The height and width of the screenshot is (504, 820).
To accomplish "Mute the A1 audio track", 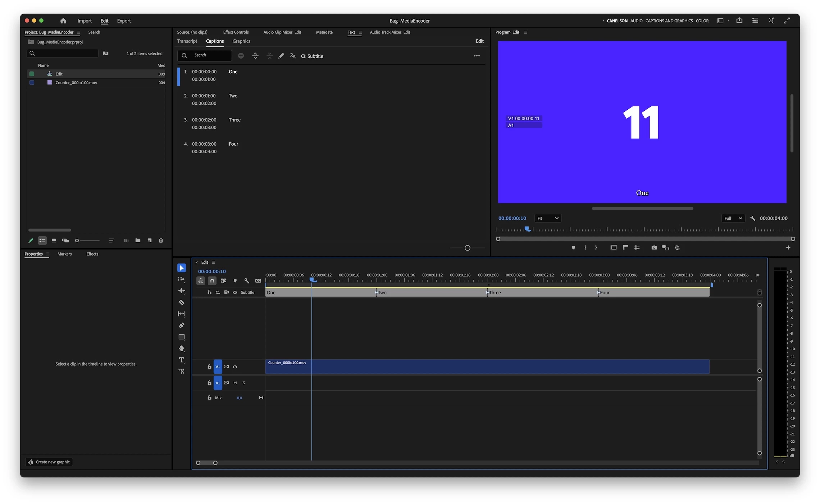I will tap(235, 383).
